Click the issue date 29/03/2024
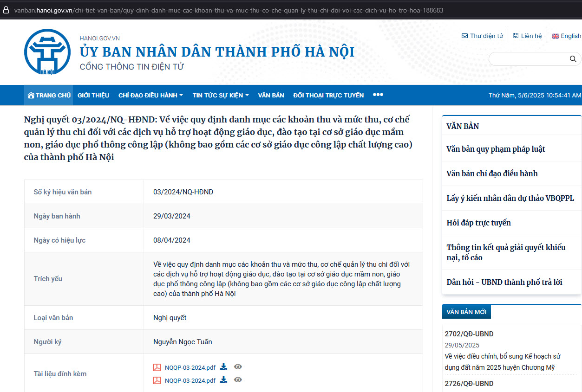The height and width of the screenshot is (392, 582). point(172,216)
